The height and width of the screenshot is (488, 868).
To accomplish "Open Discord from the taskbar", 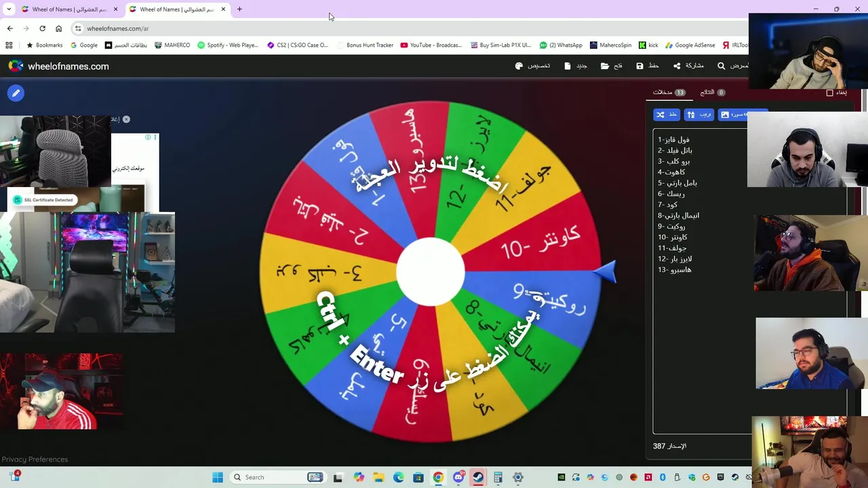I will click(x=458, y=477).
